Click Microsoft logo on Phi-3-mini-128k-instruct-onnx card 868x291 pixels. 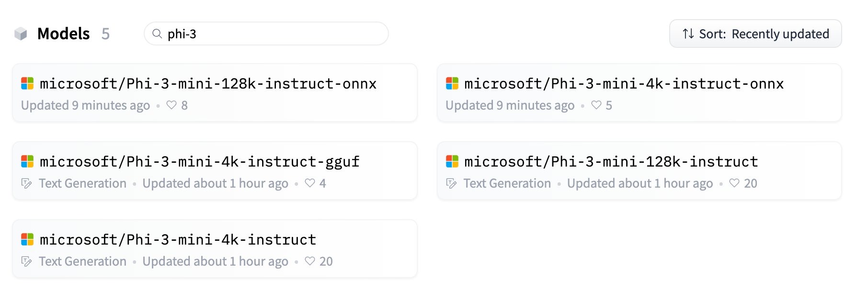point(27,84)
